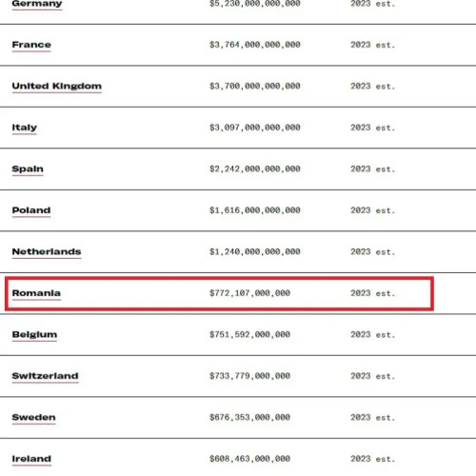Open the Germany country link
The image size is (476, 476).
[x=37, y=4]
